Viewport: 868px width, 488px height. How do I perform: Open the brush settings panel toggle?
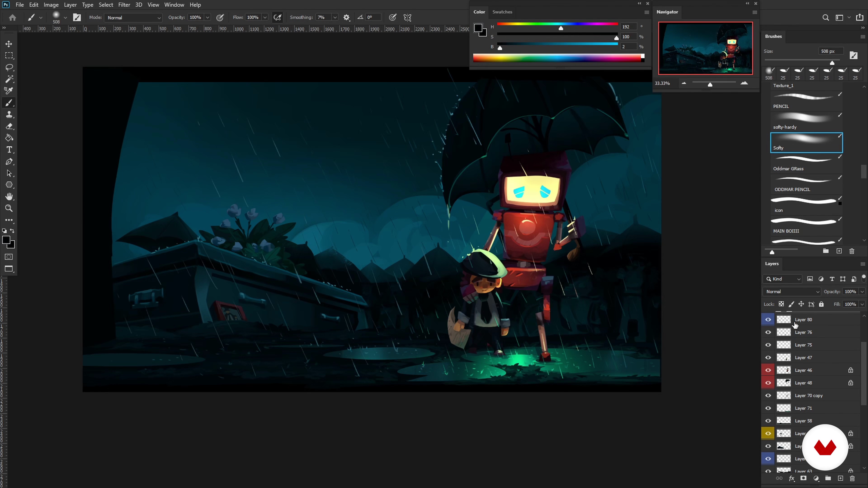pyautogui.click(x=77, y=18)
